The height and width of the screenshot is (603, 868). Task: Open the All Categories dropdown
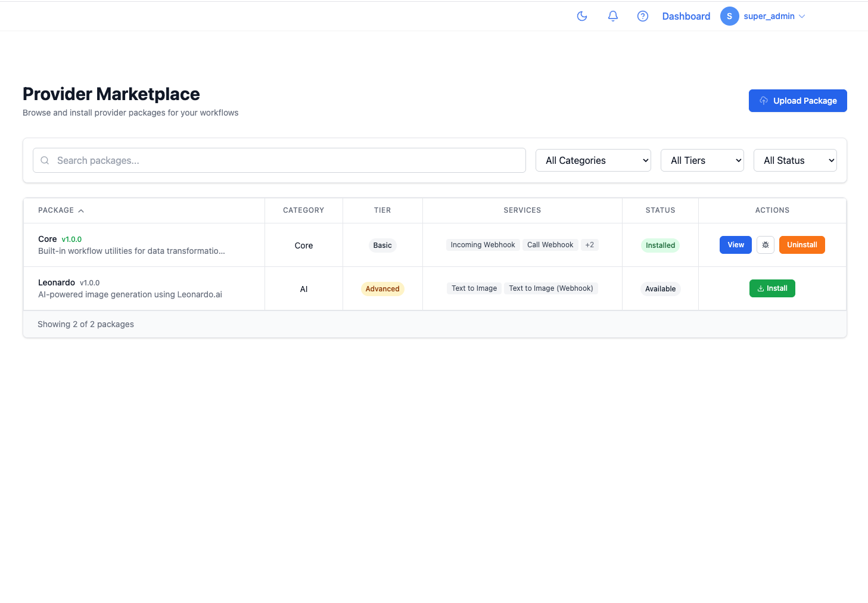point(593,160)
